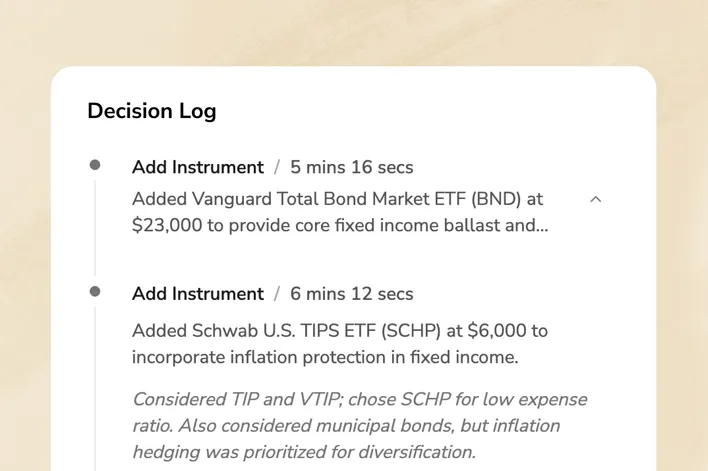
Task: Select the Add Instrument title at 6 mins 12 secs
Action: (198, 294)
